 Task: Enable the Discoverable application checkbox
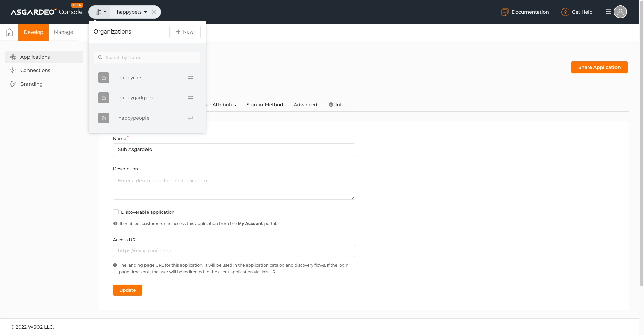coord(116,212)
